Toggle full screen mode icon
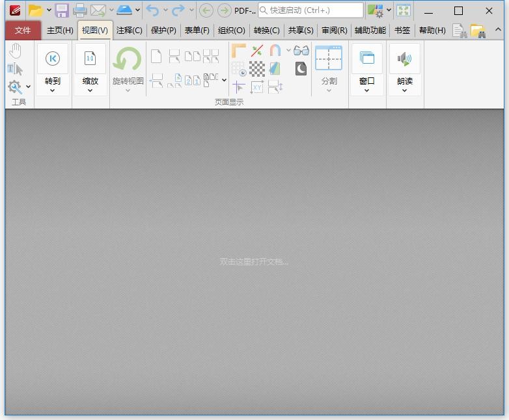This screenshot has width=509, height=420. pos(404,10)
